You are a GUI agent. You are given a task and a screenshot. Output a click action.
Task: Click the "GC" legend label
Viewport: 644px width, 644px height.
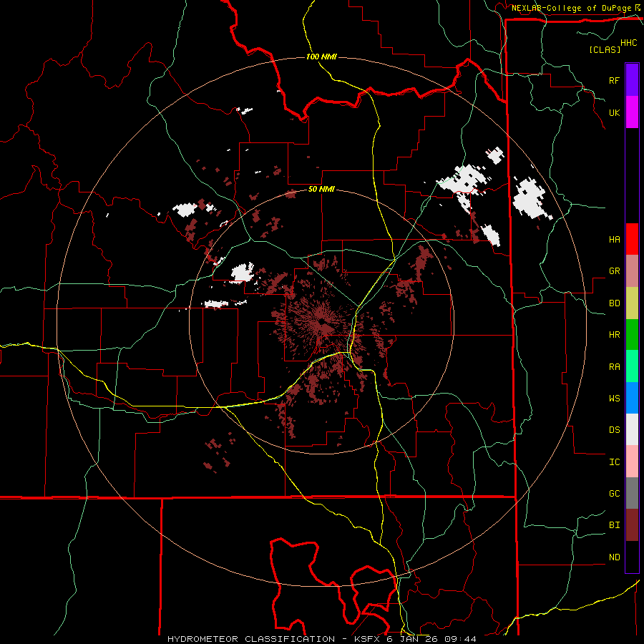[614, 494]
